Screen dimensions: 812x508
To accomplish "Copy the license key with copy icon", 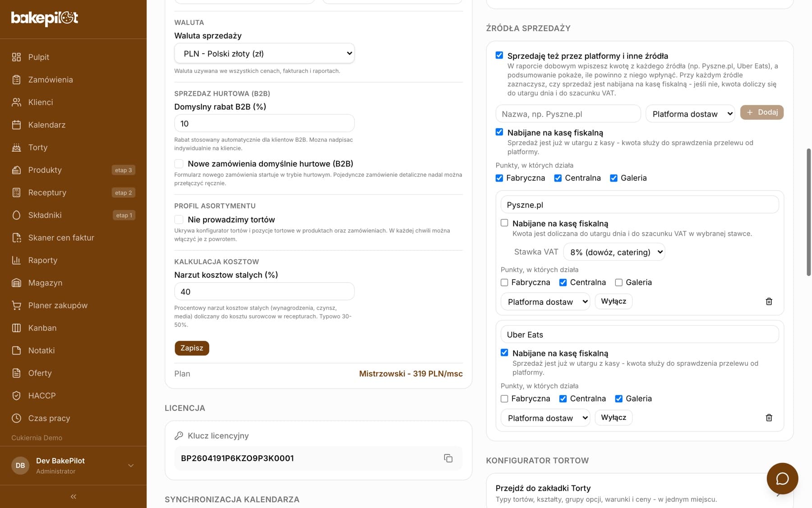I will 448,458.
